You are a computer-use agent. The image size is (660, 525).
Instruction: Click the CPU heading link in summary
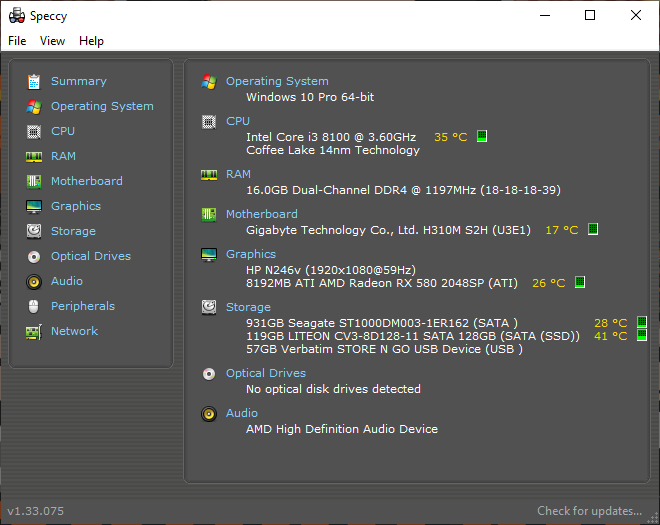[x=238, y=121]
